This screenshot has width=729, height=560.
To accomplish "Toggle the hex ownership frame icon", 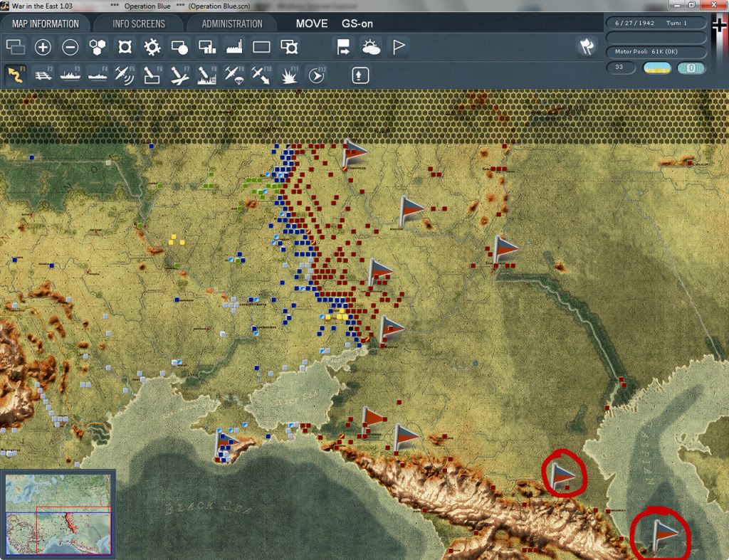I will click(x=125, y=47).
